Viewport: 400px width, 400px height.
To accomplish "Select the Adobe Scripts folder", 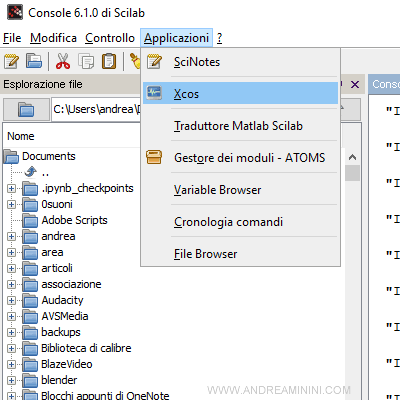I will [x=74, y=220].
